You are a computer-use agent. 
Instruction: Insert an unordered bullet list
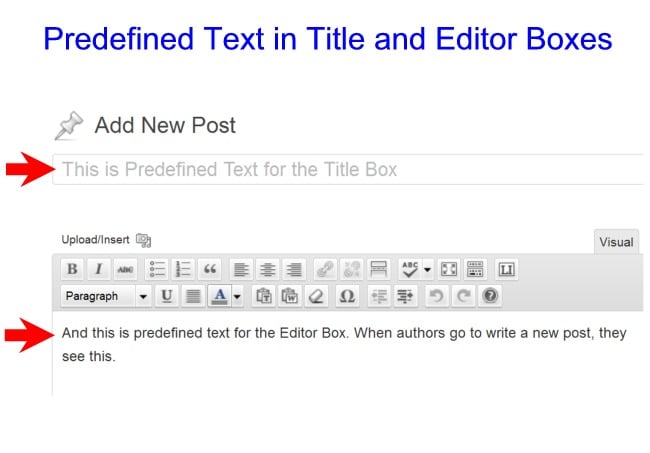[156, 269]
